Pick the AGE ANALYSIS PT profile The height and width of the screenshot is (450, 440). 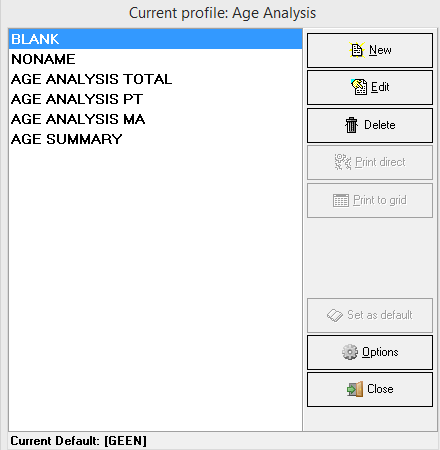(155, 99)
